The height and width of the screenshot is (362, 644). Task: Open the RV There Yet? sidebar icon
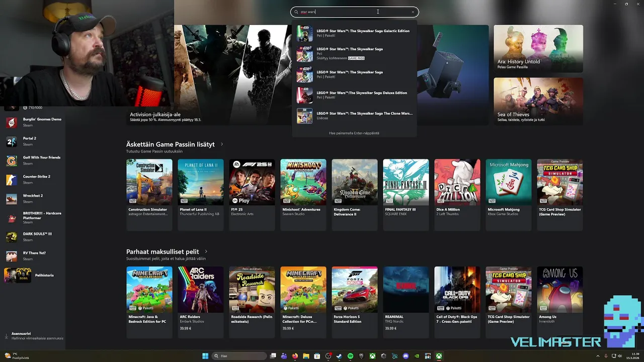click(12, 256)
